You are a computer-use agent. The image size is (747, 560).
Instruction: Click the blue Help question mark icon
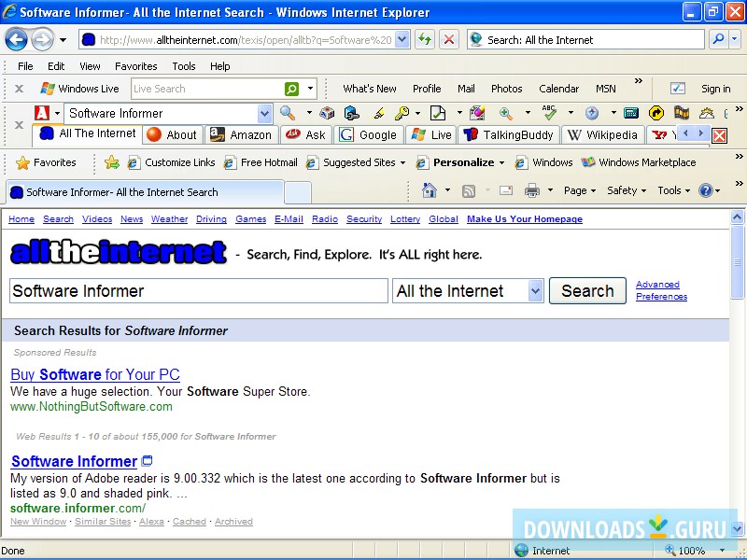(706, 190)
